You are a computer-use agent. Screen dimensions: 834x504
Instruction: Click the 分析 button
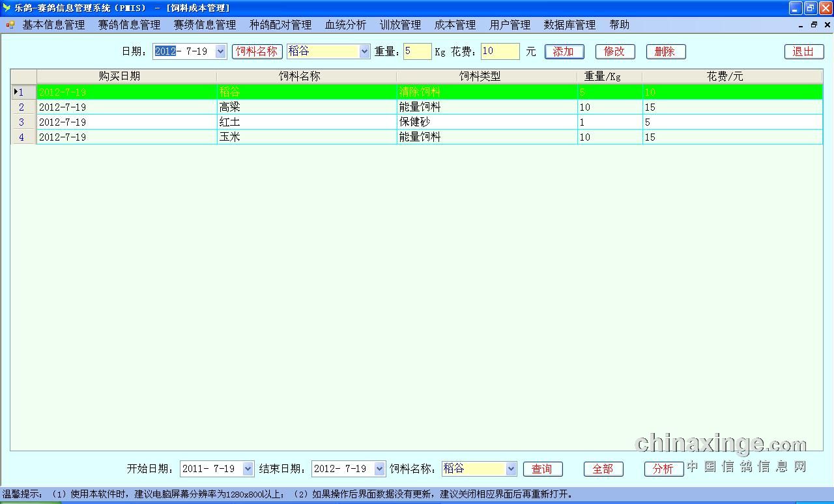(664, 469)
